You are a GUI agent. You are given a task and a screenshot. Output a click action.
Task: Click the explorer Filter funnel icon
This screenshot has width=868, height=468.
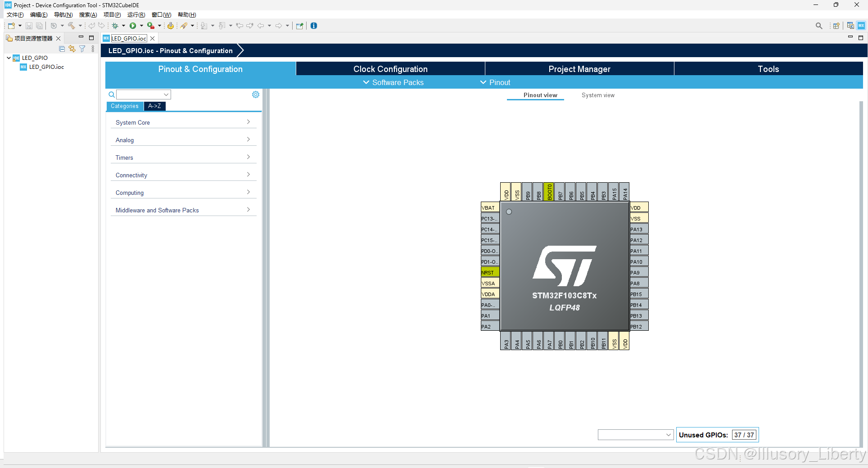click(x=82, y=49)
